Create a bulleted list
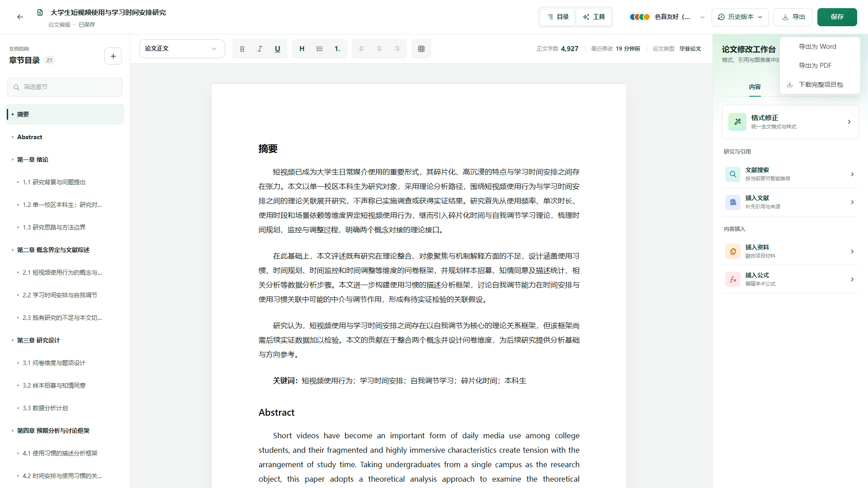This screenshot has width=868, height=488. 320,49
